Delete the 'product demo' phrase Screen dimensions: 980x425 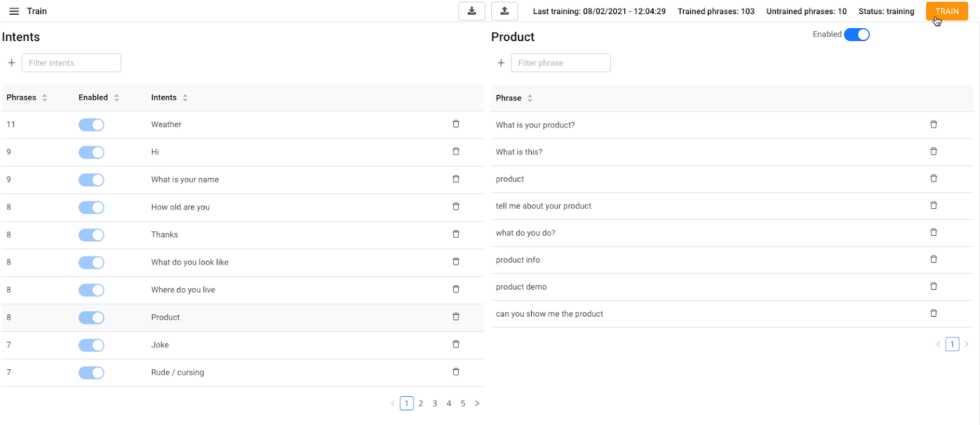click(933, 286)
